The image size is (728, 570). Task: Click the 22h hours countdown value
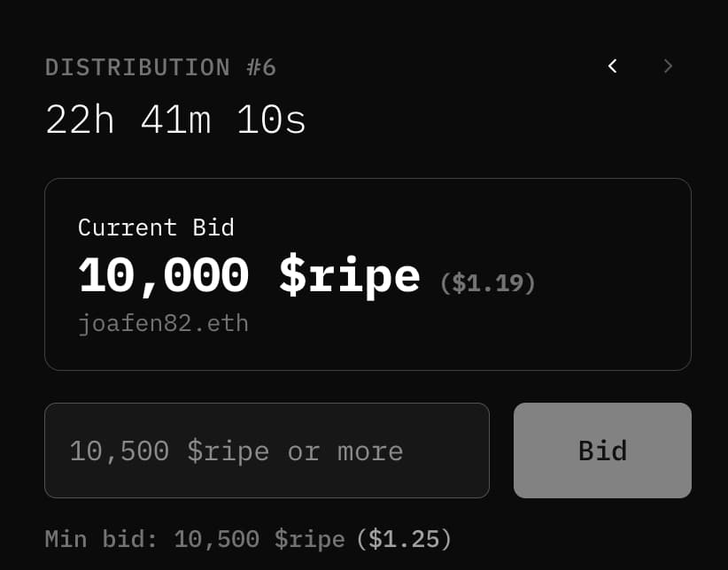click(80, 119)
